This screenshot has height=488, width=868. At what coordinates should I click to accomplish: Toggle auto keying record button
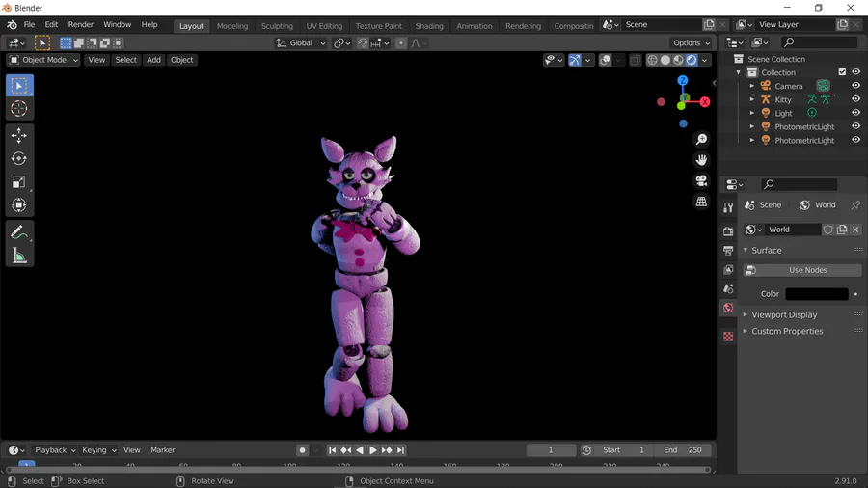point(302,450)
